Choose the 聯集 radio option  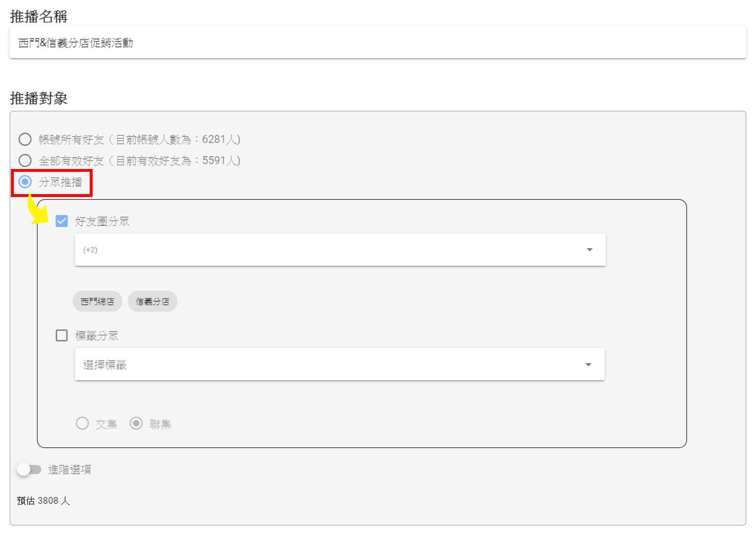(136, 423)
